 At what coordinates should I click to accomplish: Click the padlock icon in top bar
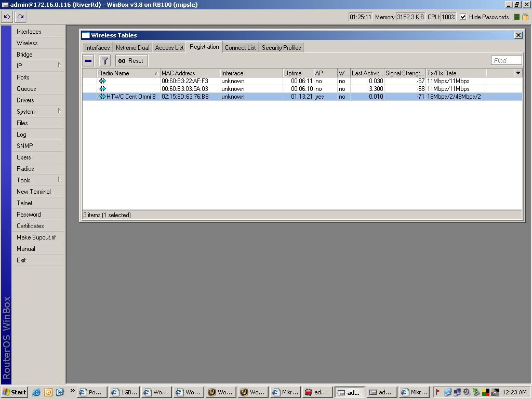click(x=525, y=17)
